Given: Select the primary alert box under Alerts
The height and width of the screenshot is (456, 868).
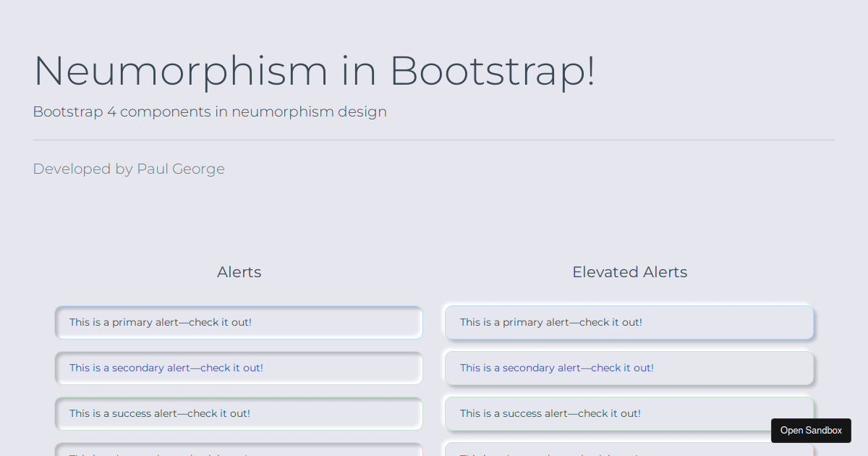Looking at the screenshot, I should [239, 322].
